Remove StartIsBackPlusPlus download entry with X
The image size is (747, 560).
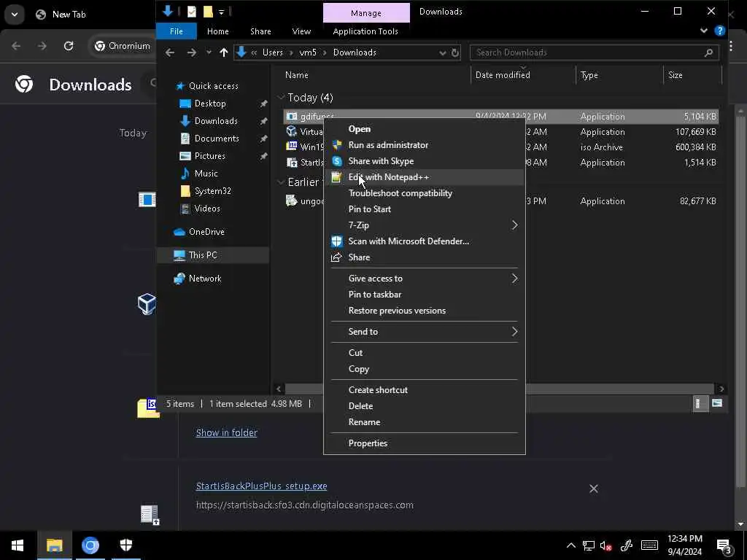click(x=594, y=489)
